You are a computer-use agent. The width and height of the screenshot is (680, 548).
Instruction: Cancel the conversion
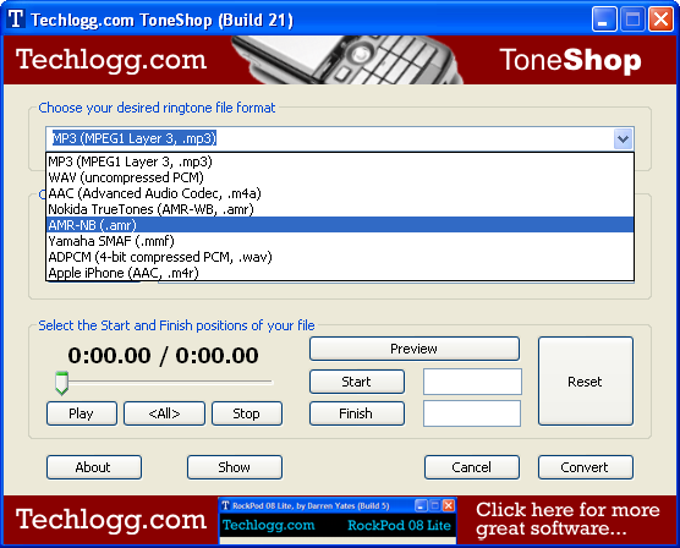point(472,467)
